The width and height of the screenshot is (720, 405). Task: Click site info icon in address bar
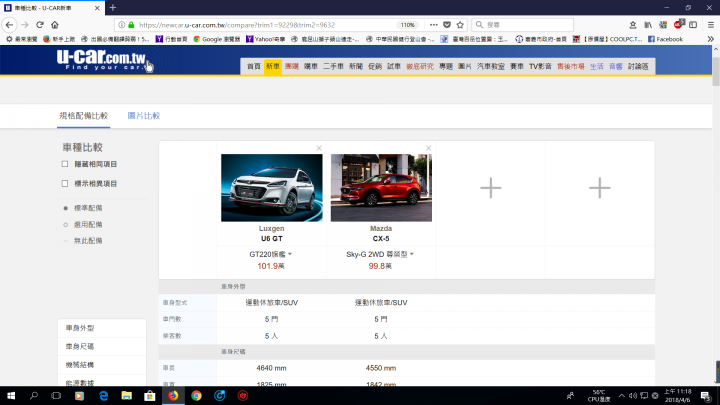[x=121, y=25]
